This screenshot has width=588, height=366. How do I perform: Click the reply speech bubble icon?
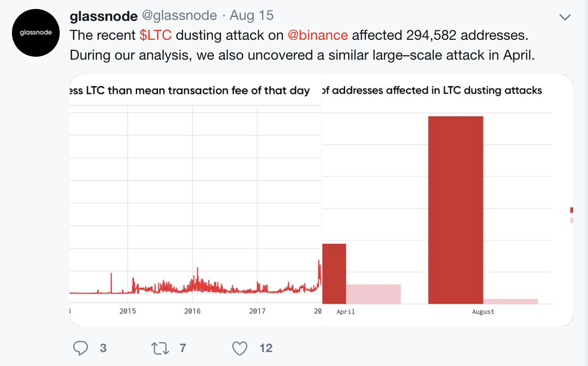click(81, 348)
